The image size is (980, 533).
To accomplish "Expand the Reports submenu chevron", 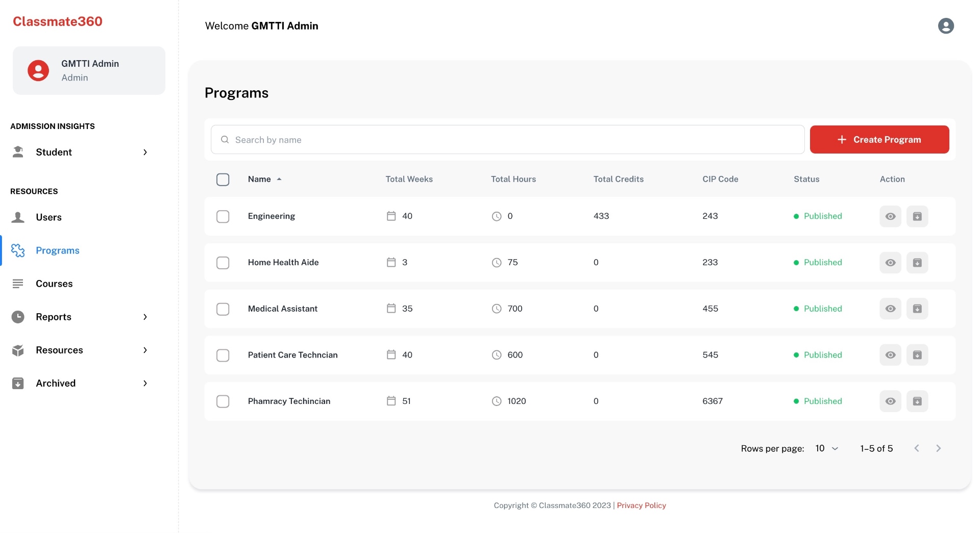I will [145, 317].
